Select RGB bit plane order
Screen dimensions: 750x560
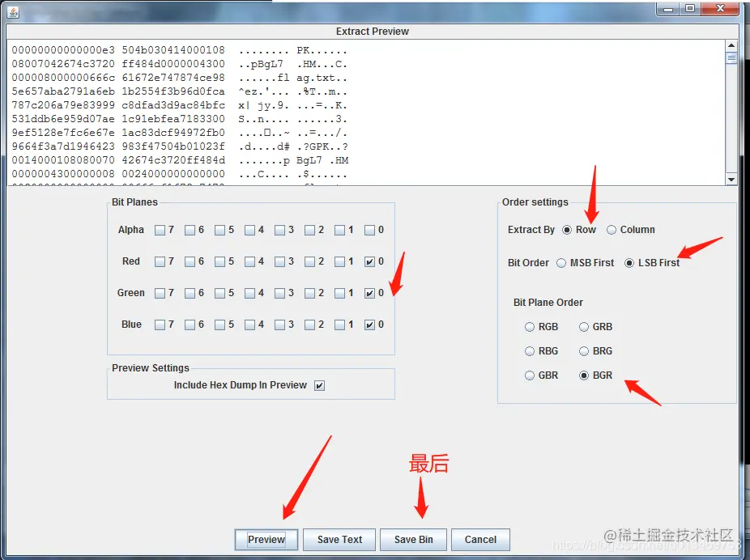coord(530,327)
